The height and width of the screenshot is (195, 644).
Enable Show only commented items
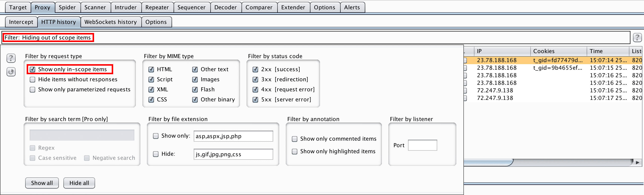(x=295, y=139)
